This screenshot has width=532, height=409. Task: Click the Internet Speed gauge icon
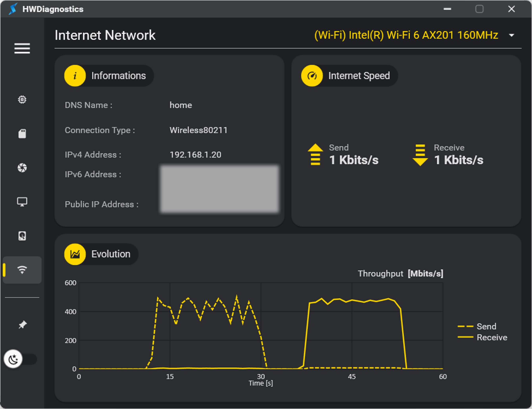click(x=312, y=76)
